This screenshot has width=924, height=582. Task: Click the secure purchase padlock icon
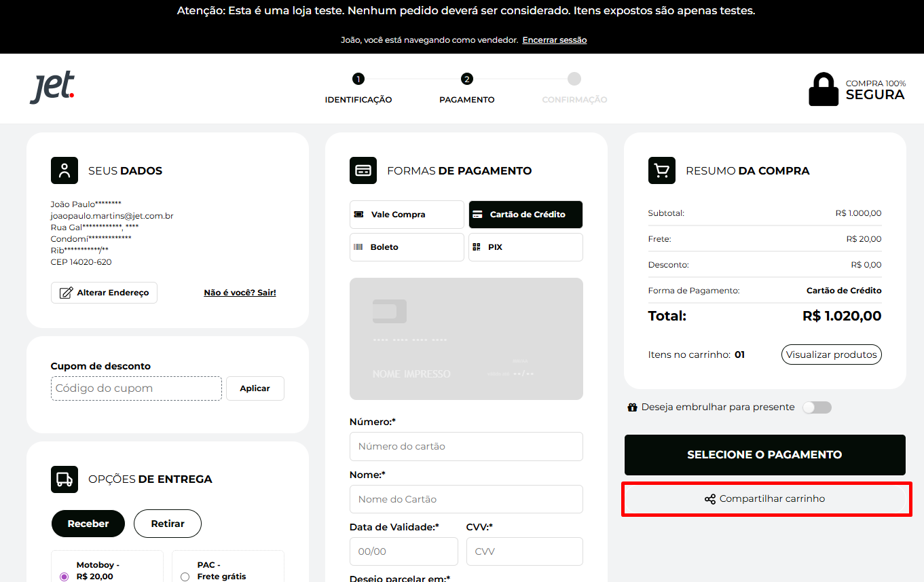coord(823,89)
